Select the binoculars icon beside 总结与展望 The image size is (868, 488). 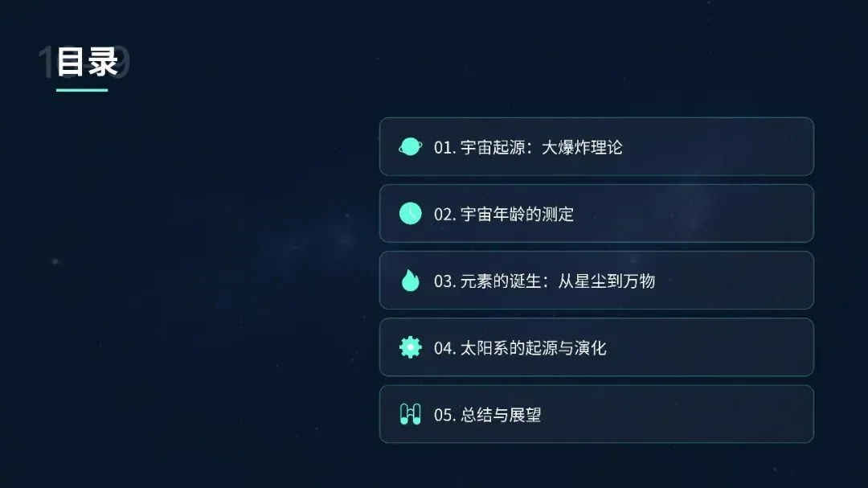[410, 414]
